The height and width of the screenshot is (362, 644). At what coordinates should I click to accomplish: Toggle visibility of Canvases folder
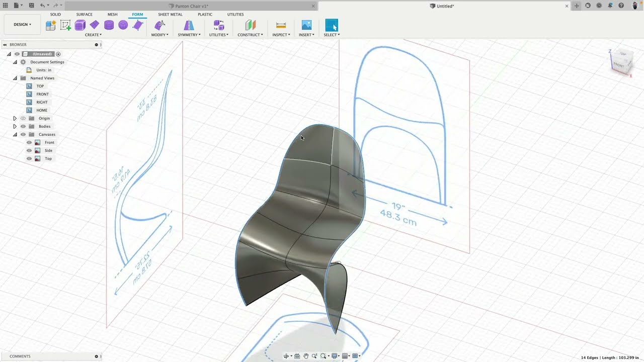coord(23,134)
